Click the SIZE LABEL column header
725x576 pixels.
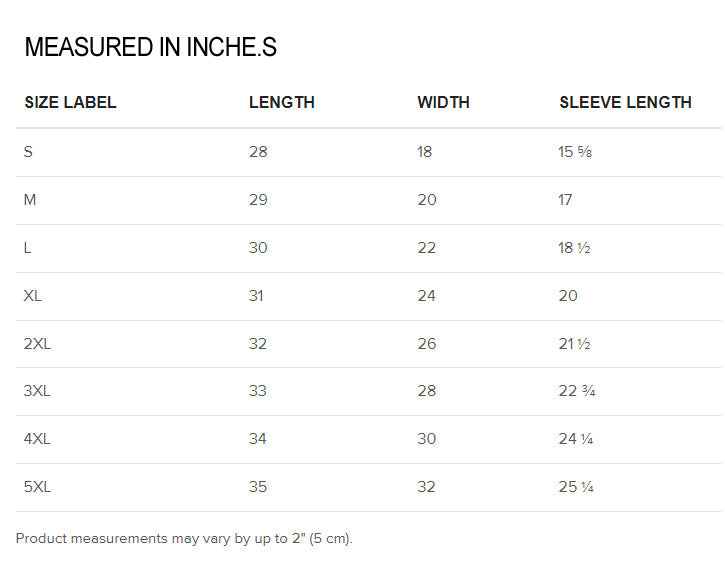click(x=70, y=102)
